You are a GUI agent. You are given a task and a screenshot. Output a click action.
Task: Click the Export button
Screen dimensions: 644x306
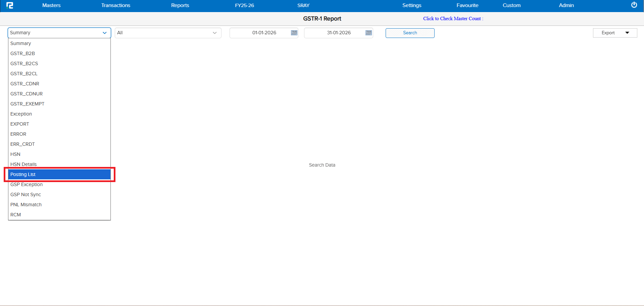click(608, 33)
